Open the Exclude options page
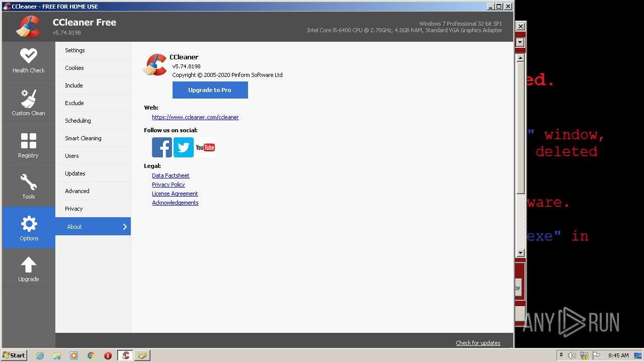This screenshot has height=362, width=644. click(93, 103)
